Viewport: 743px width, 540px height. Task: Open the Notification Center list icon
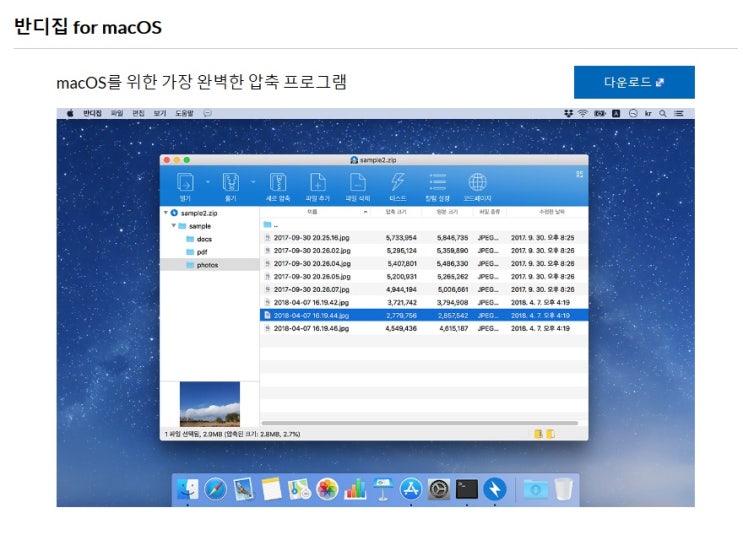679,113
